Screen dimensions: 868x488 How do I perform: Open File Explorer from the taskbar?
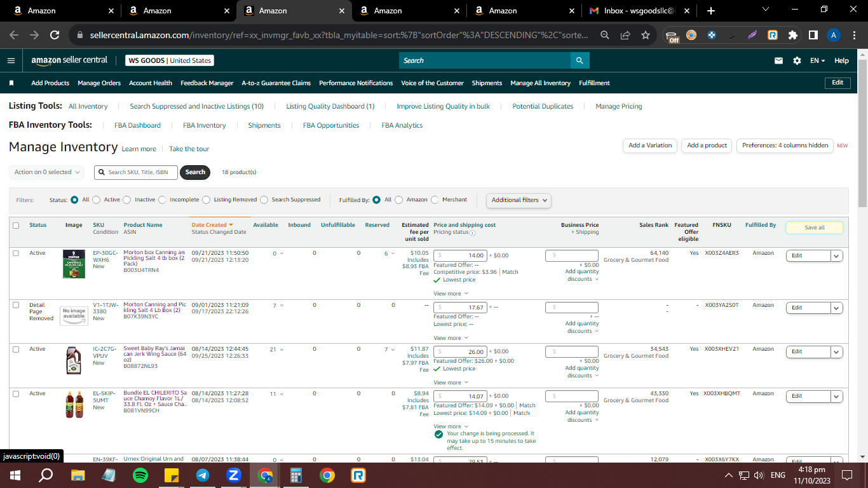click(78, 475)
